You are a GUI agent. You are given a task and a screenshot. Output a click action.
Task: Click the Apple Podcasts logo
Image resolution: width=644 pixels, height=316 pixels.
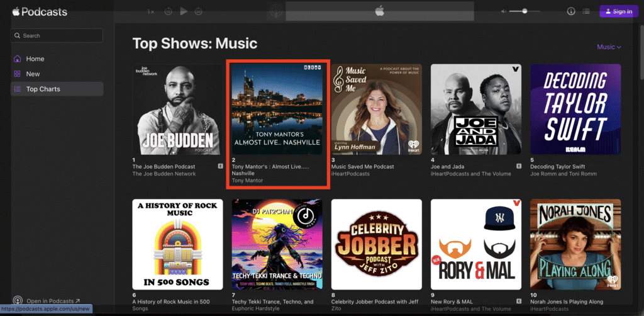40,11
